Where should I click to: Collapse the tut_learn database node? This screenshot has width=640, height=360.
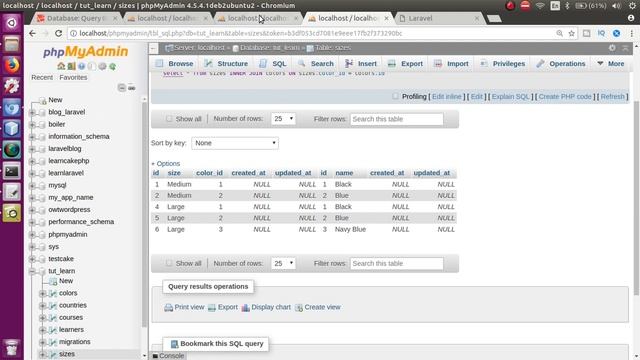tap(33, 271)
